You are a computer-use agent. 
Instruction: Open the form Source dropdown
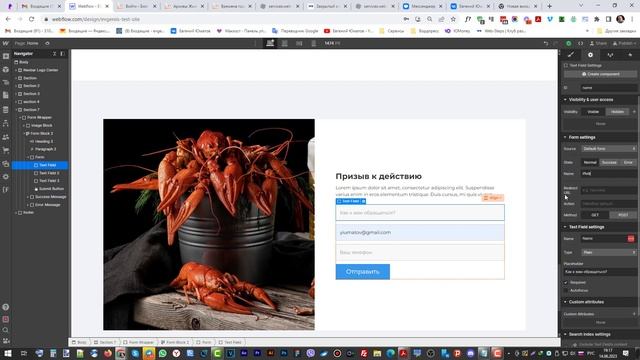click(x=609, y=149)
